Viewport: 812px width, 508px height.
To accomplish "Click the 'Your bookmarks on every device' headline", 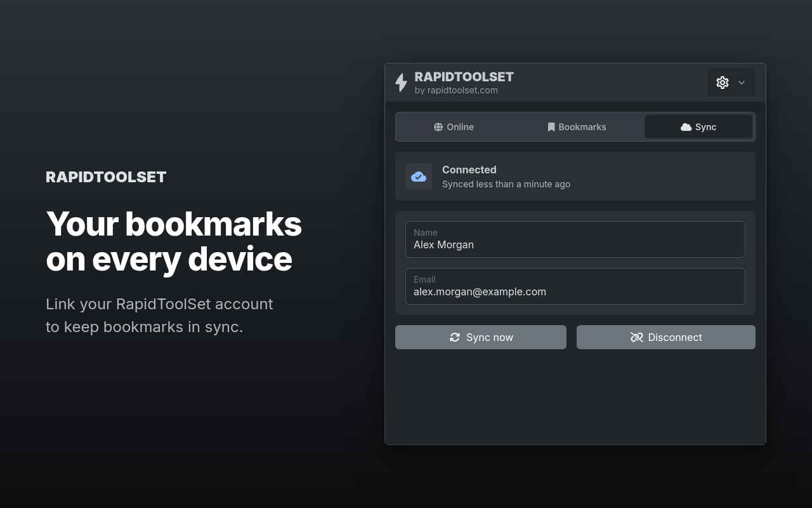I will (x=174, y=241).
